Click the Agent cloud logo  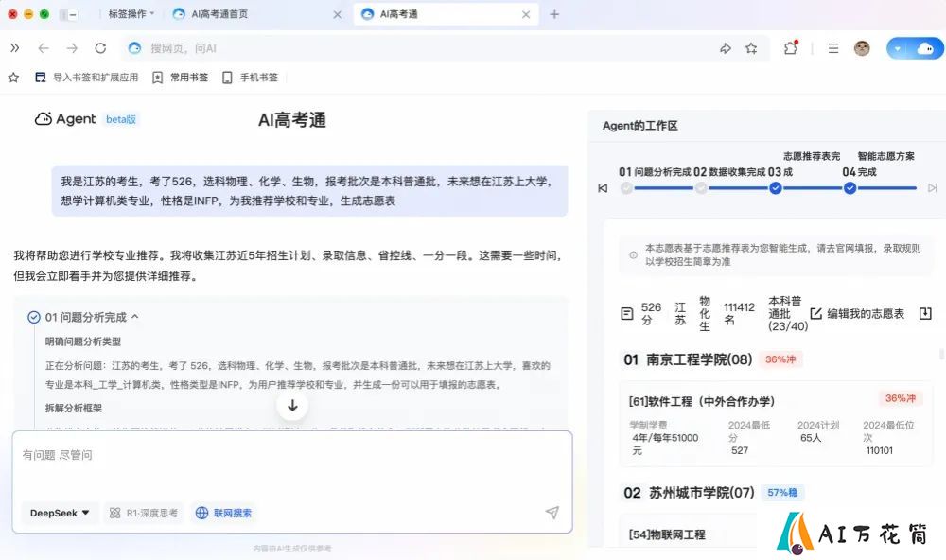(x=43, y=119)
